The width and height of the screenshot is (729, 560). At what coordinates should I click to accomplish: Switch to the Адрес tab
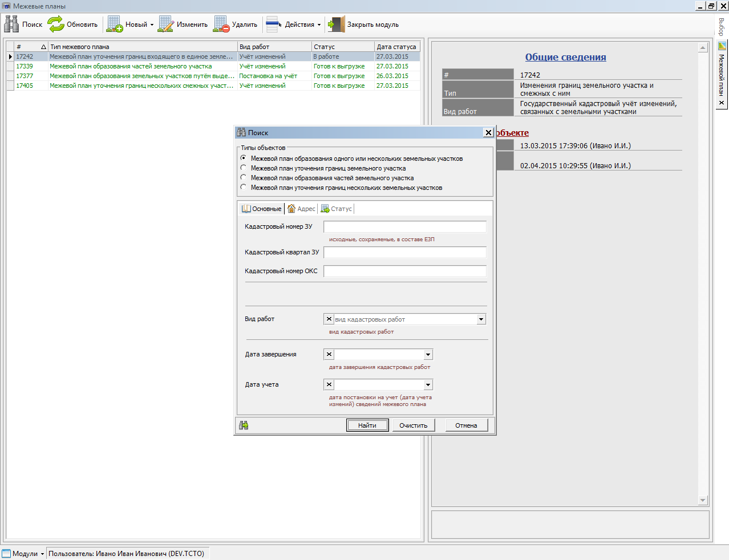point(302,209)
